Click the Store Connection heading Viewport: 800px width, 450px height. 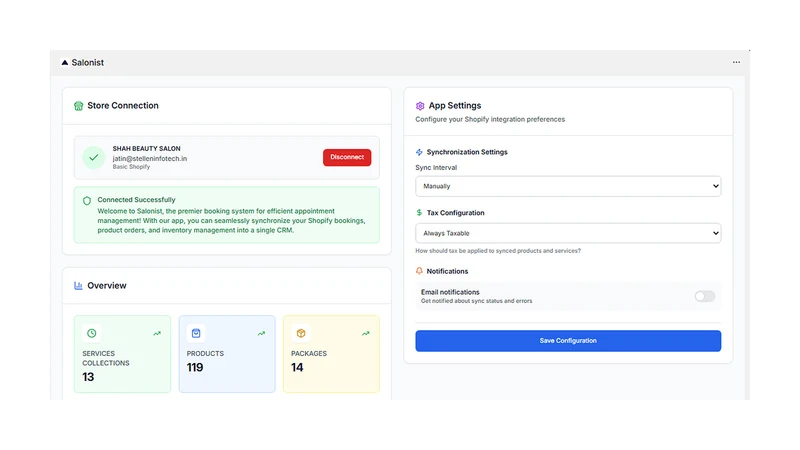pos(123,106)
